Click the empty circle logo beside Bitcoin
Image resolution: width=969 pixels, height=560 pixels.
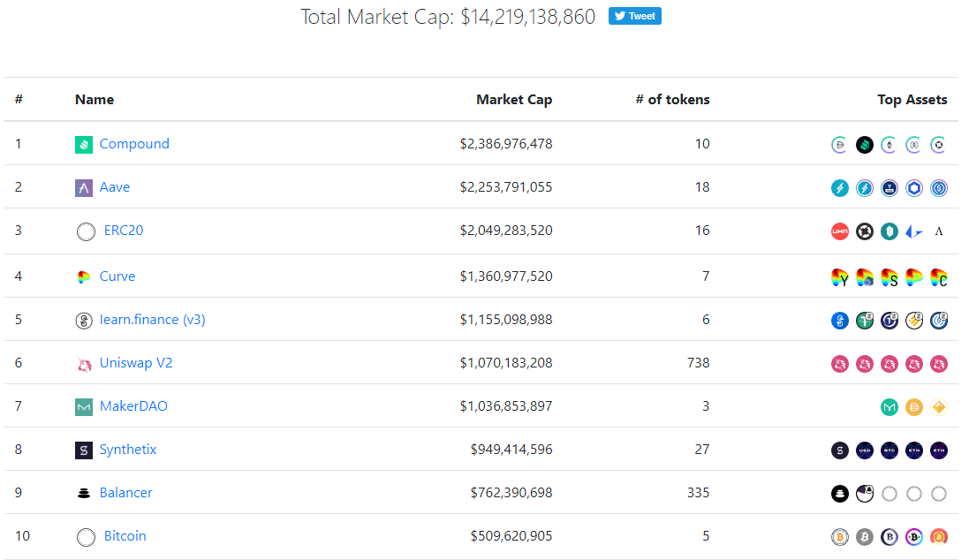click(x=86, y=537)
